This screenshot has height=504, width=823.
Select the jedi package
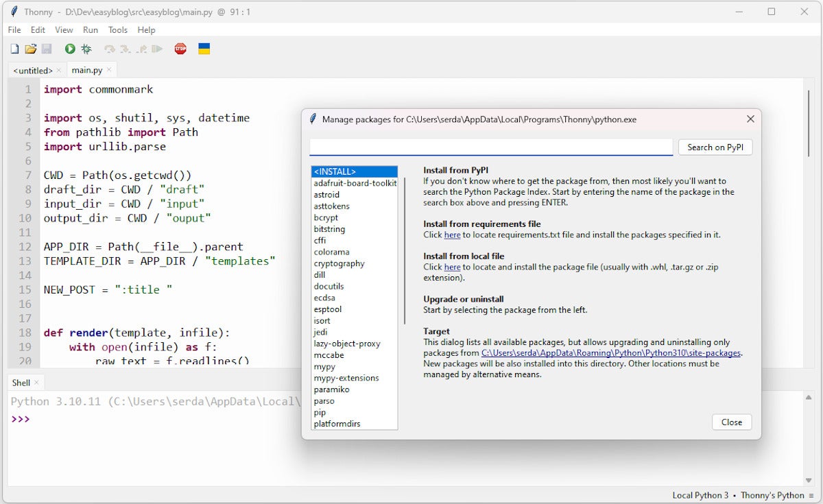[354, 332]
